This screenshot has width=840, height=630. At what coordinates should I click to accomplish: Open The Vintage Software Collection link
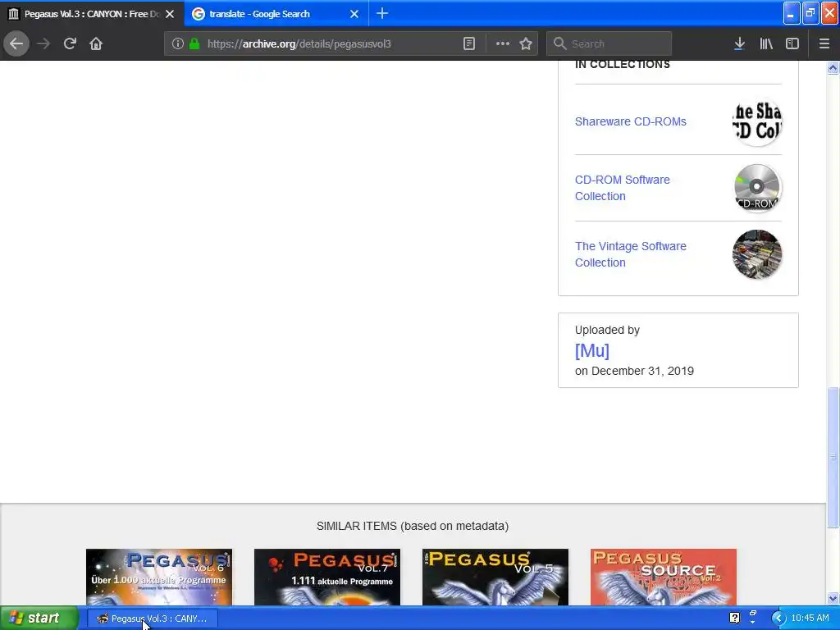(x=631, y=254)
